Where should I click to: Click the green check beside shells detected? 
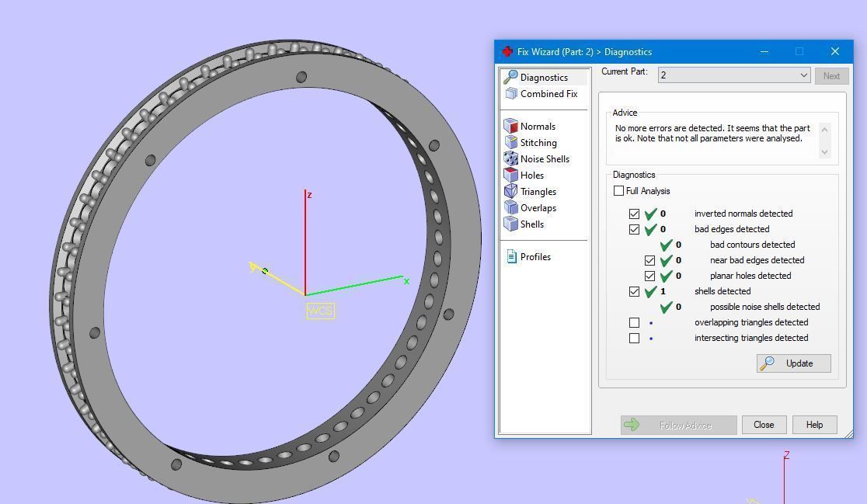pos(651,291)
